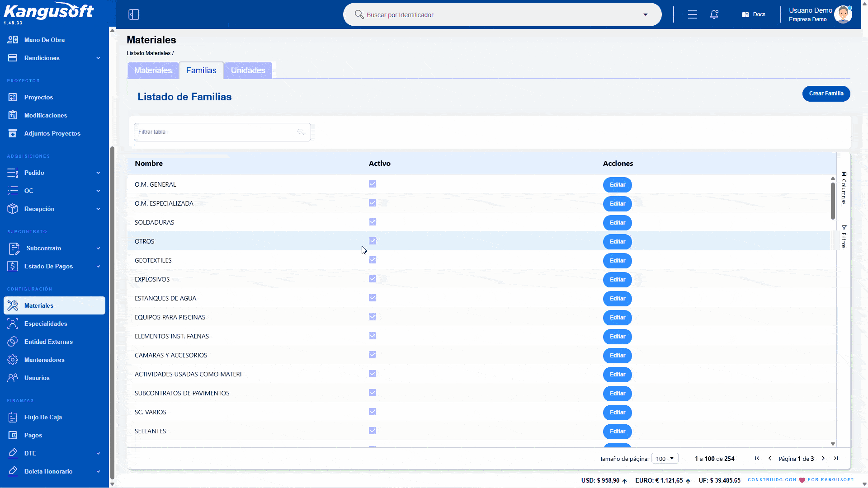
Task: Toggle Activo checkbox for SOLDADURAS
Action: pyautogui.click(x=373, y=222)
